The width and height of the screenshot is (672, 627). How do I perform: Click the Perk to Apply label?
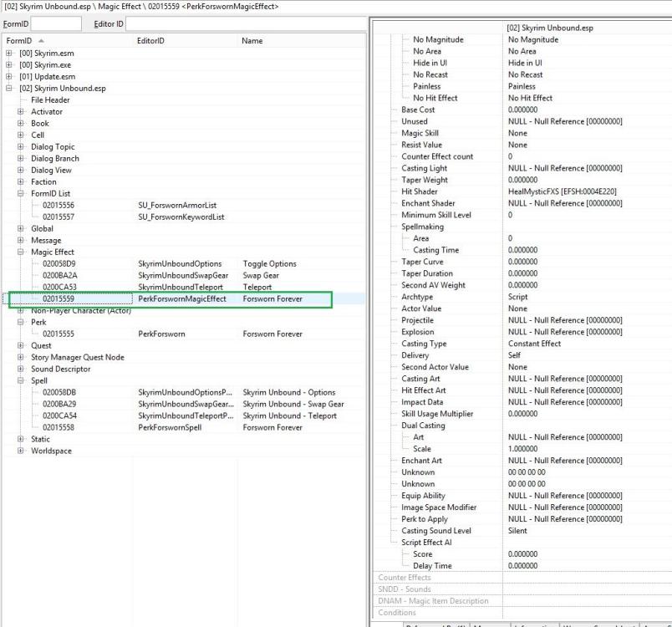click(x=425, y=519)
